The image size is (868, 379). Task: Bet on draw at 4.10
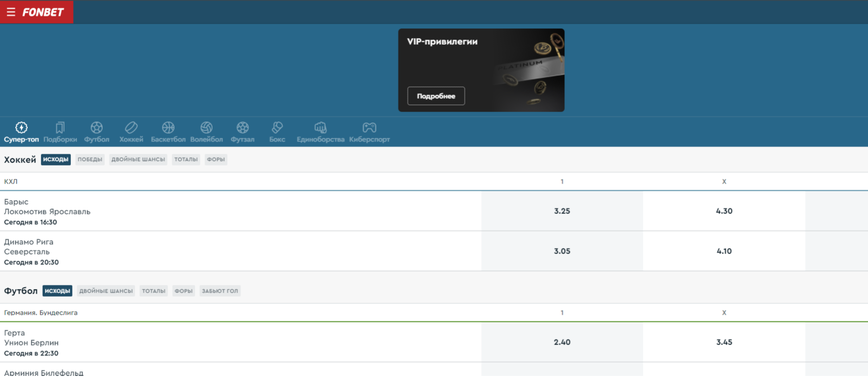click(724, 251)
